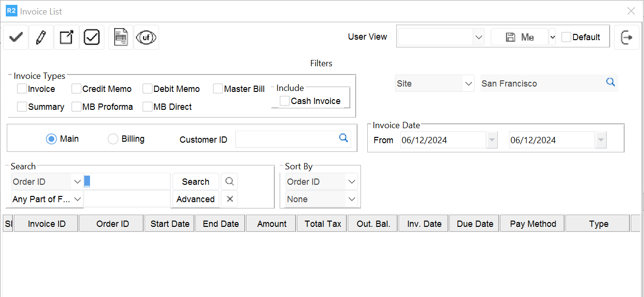This screenshot has width=644, height=297.
Task: Tick the Master Bill checkbox
Action: pyautogui.click(x=218, y=89)
